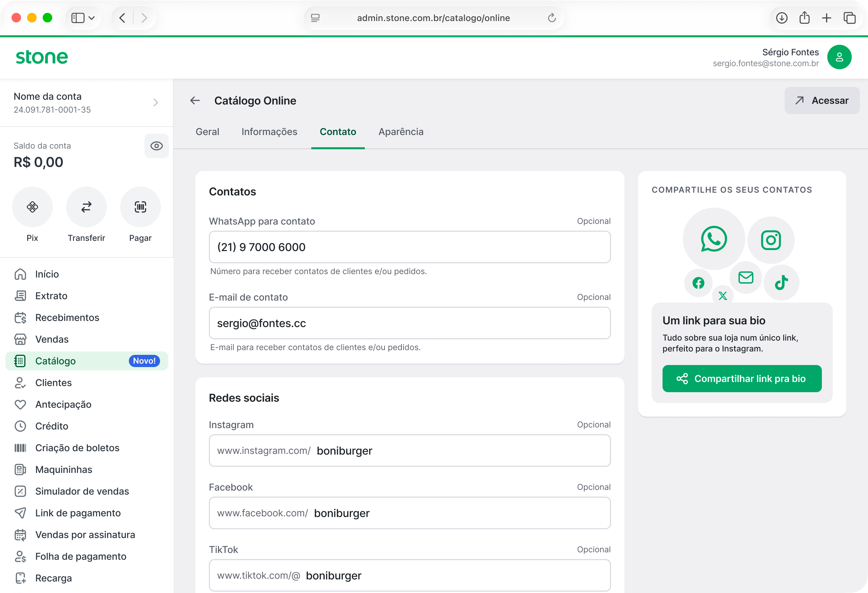
Task: Open Crédito in the sidebar
Action: 87,426
